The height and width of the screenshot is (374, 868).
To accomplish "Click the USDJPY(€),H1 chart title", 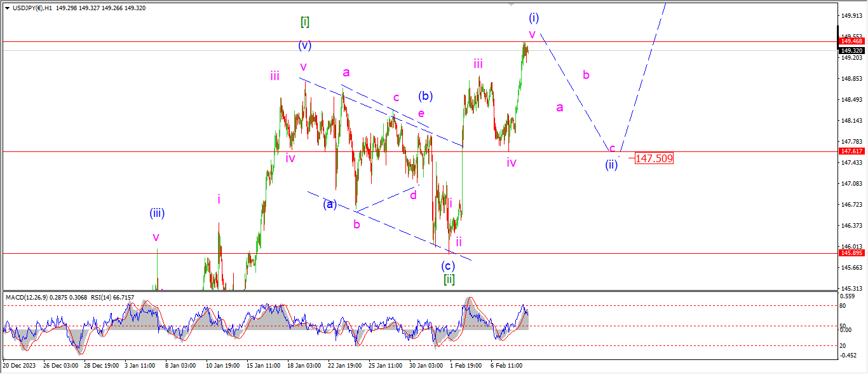I will (32, 8).
